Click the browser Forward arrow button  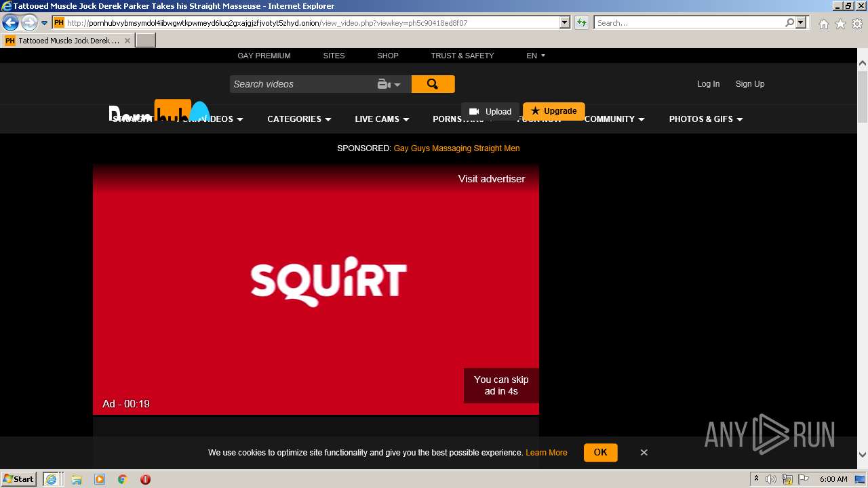tap(28, 23)
